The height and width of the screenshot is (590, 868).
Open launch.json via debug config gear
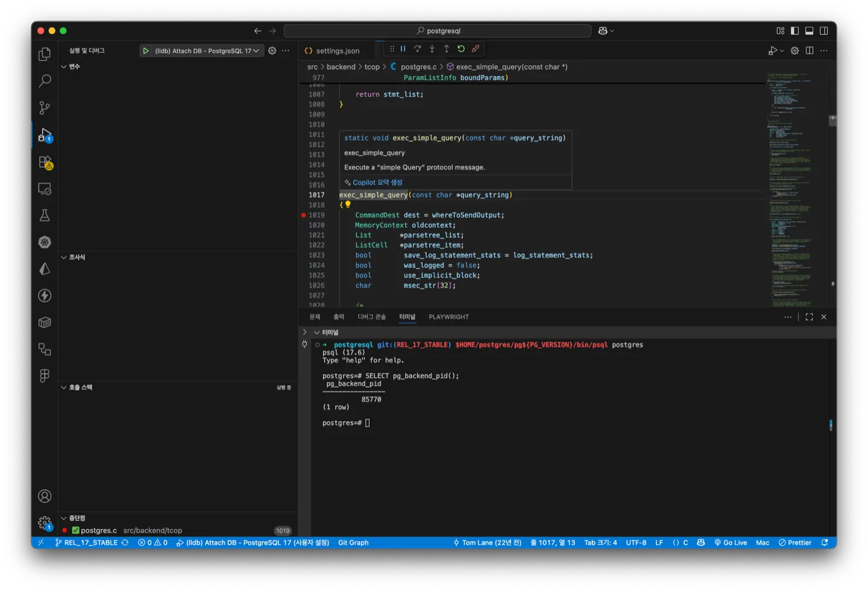pyautogui.click(x=272, y=51)
